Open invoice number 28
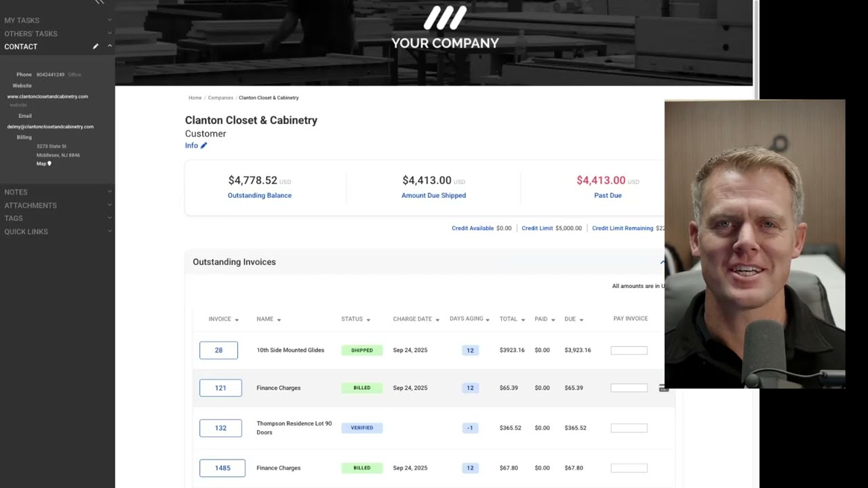868x488 pixels. pos(218,350)
